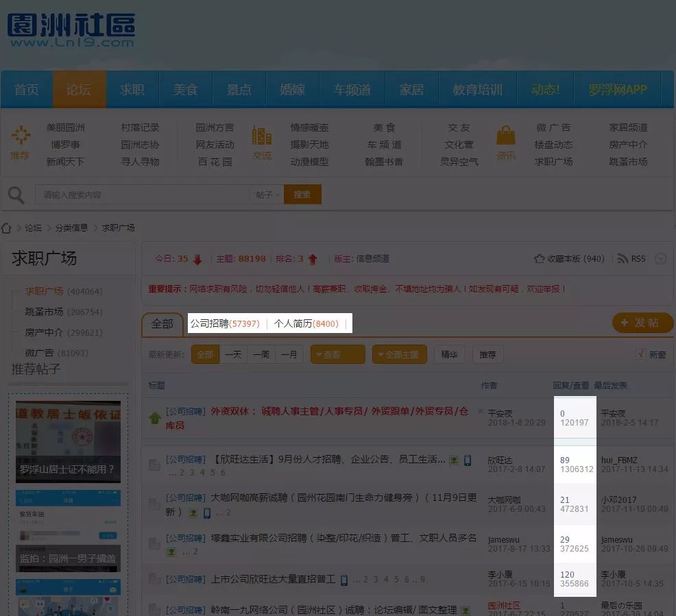Screen dimensions: 676x616
Task: Click the 园洲社区 site logo
Action: point(71,30)
